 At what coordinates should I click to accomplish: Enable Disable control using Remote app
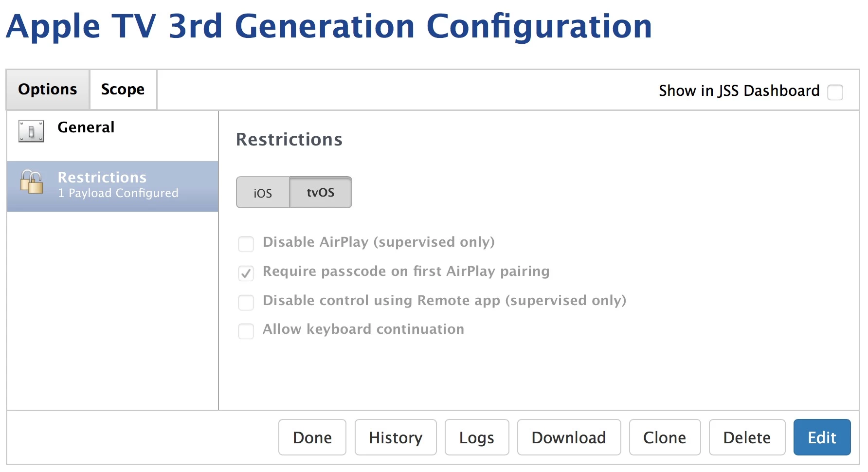[246, 302]
